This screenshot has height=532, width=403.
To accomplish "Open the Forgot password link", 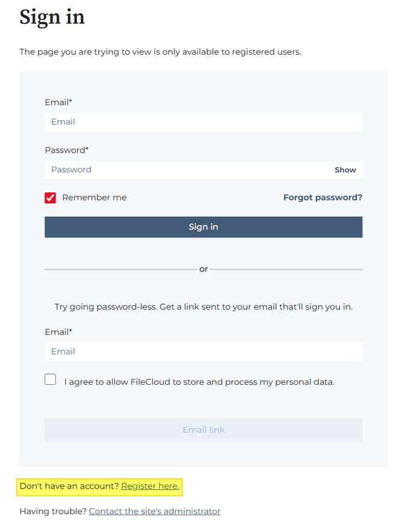I will pos(322,197).
